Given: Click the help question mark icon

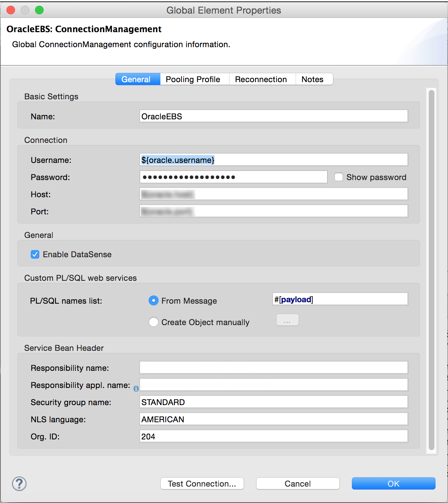Looking at the screenshot, I should coord(19,484).
